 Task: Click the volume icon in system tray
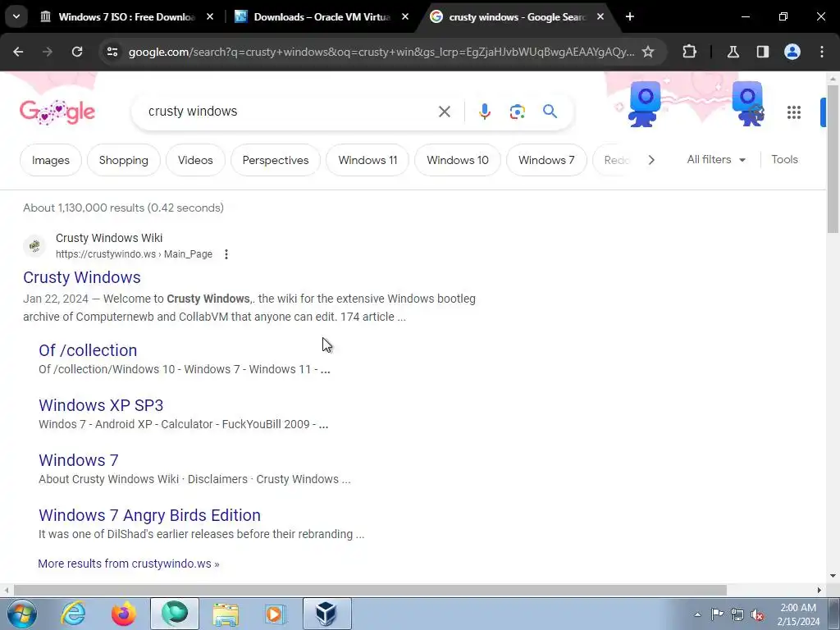(x=757, y=614)
